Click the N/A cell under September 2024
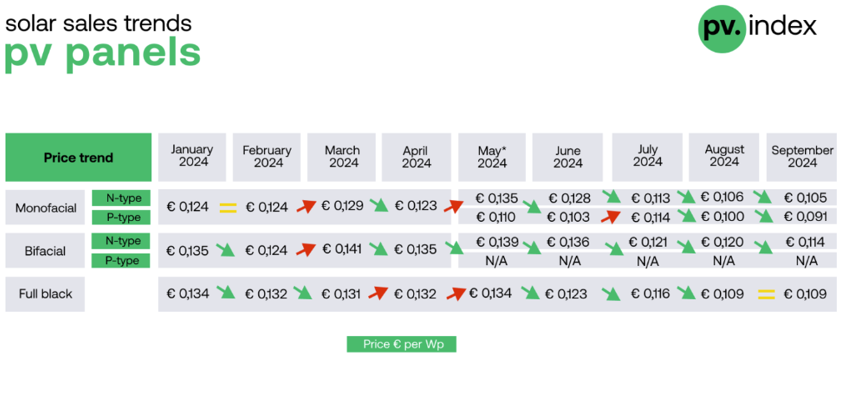 (x=806, y=261)
